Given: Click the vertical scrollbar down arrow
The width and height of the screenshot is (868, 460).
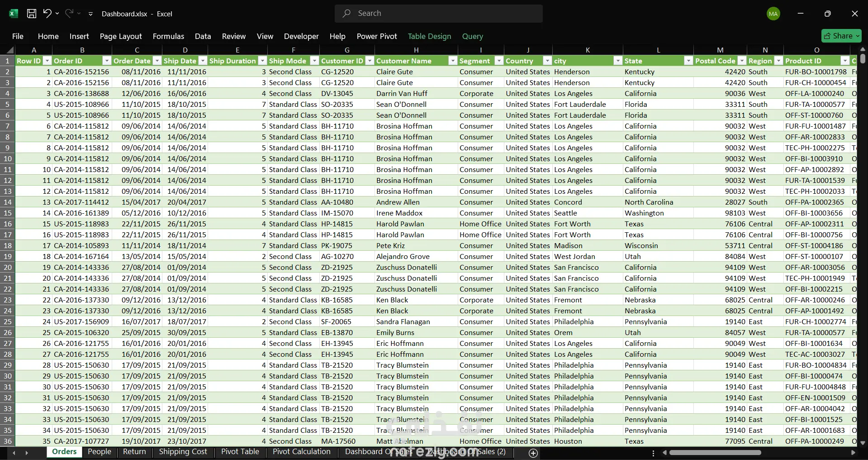Looking at the screenshot, I should 863,443.
